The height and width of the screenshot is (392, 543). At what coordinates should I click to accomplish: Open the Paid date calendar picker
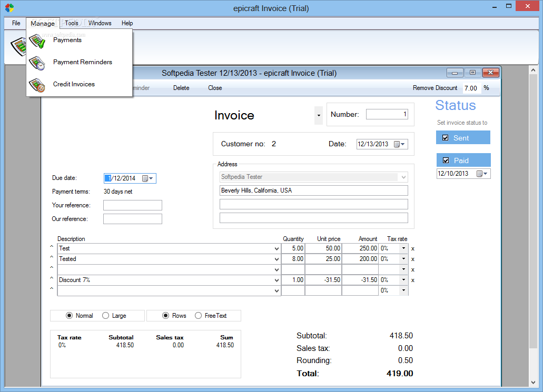pos(482,174)
